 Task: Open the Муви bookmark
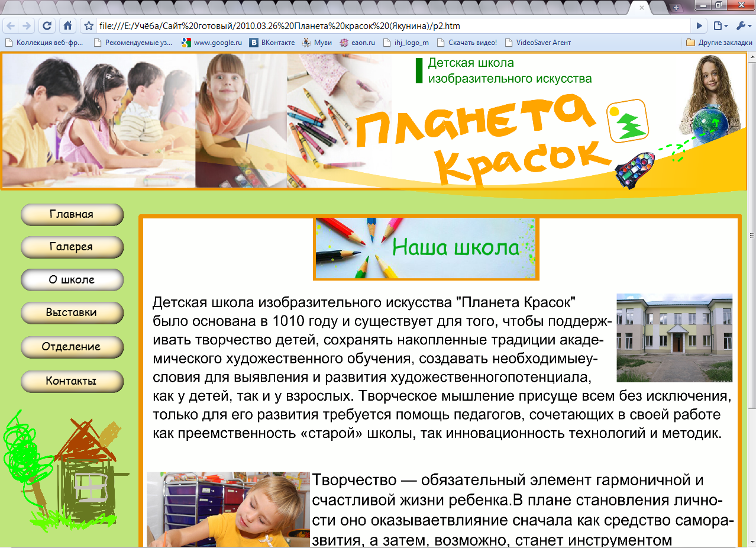pyautogui.click(x=317, y=43)
